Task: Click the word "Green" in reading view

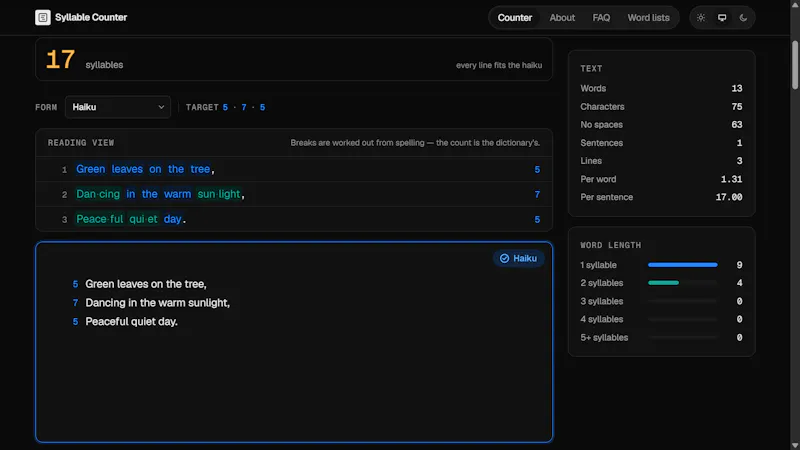Action: pyautogui.click(x=91, y=169)
